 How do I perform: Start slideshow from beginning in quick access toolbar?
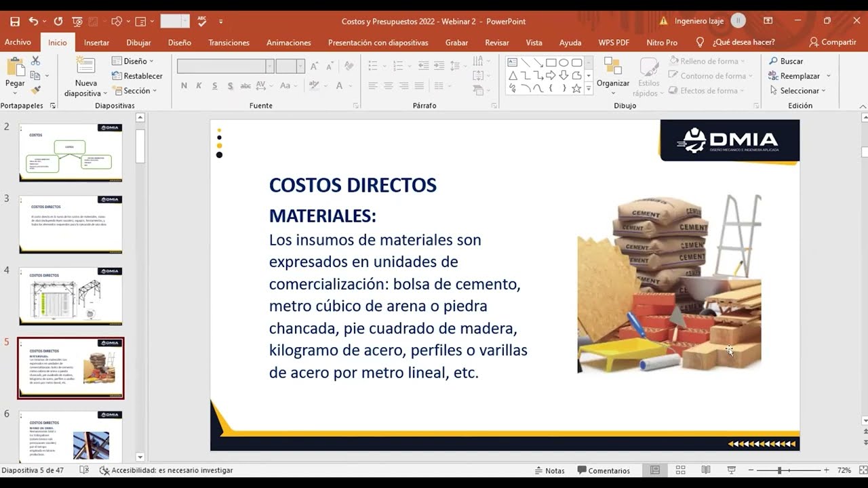point(77,21)
